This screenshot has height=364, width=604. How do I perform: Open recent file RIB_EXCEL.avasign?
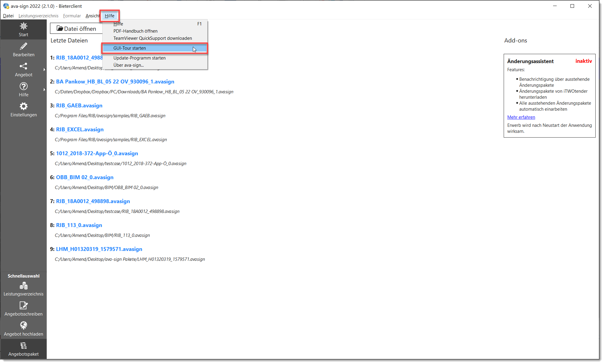coord(80,130)
